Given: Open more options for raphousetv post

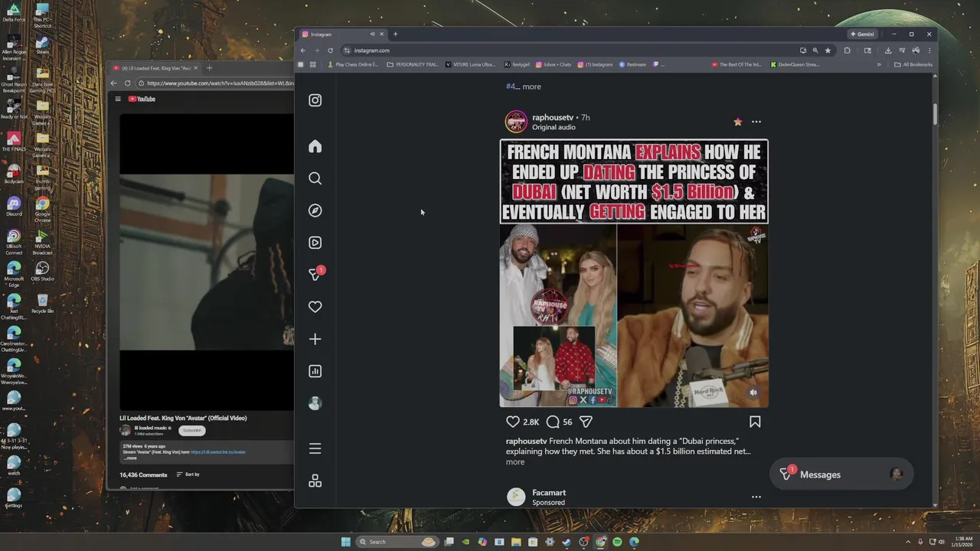Looking at the screenshot, I should (756, 122).
